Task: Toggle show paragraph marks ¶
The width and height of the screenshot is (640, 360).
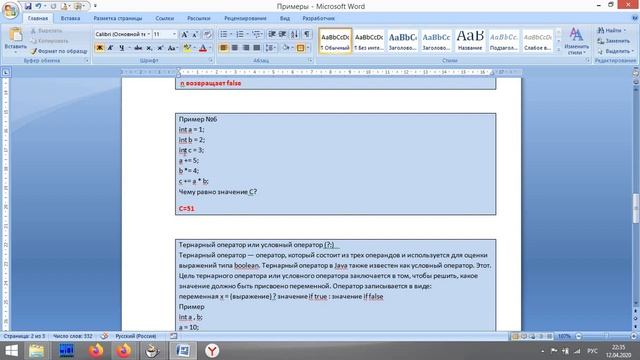Action: (307, 34)
